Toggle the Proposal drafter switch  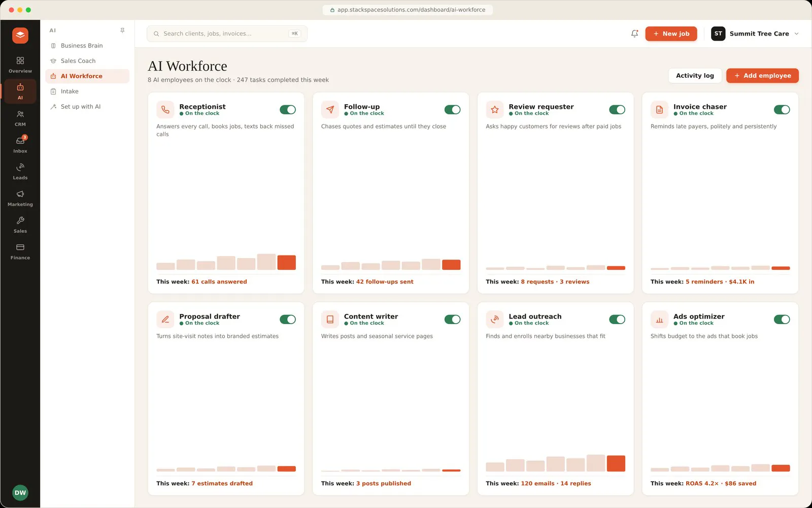288,320
